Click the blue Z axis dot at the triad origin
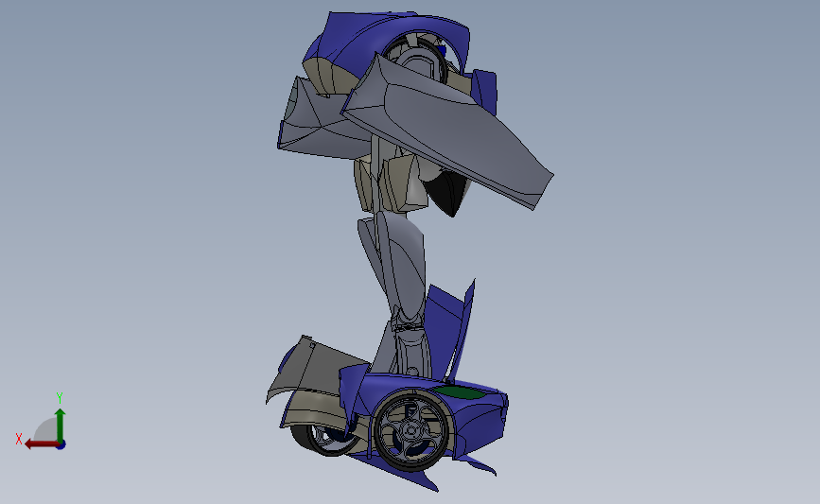This screenshot has width=820, height=504. tap(61, 445)
